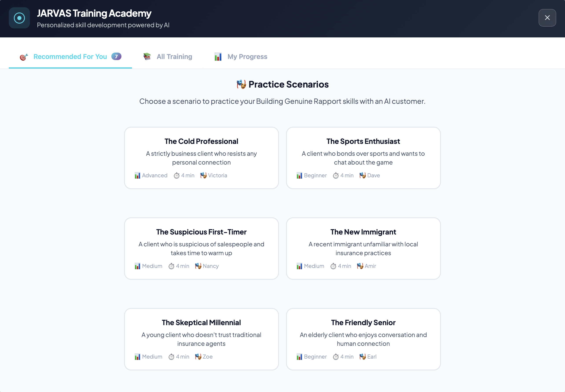Select the Recommended For You tab
This screenshot has width=565, height=392.
tap(70, 57)
